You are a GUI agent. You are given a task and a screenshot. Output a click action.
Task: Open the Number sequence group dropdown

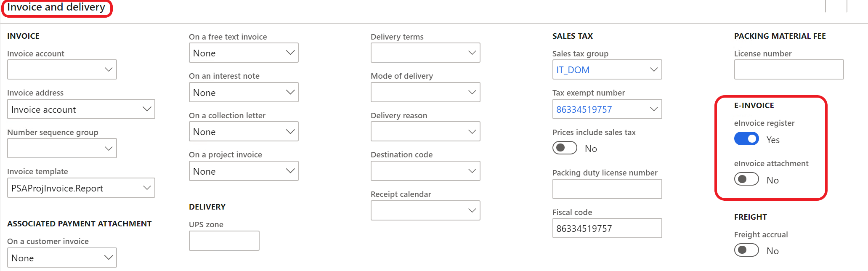(109, 148)
